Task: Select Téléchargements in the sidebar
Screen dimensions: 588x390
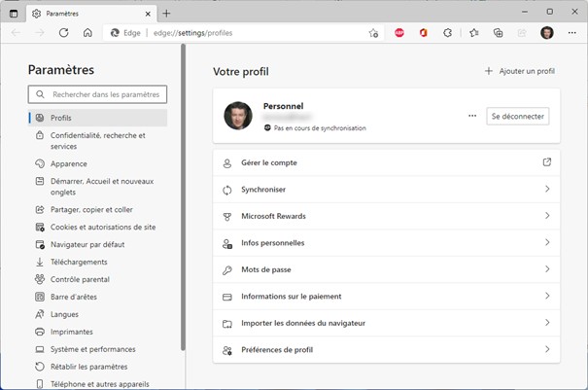Action: point(79,262)
